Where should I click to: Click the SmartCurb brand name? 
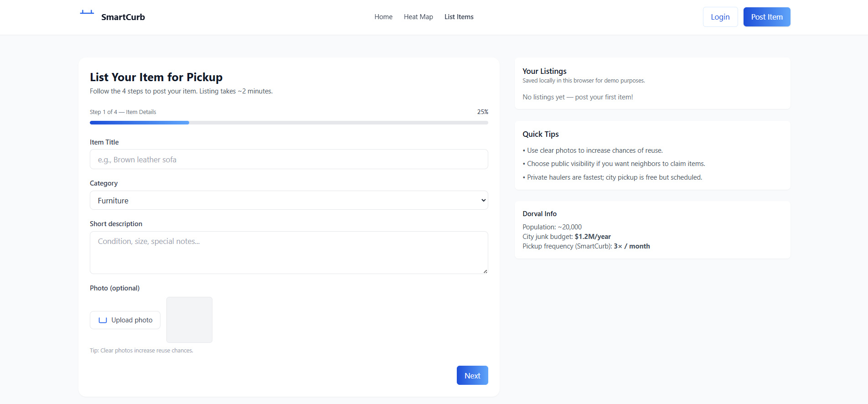pyautogui.click(x=123, y=17)
